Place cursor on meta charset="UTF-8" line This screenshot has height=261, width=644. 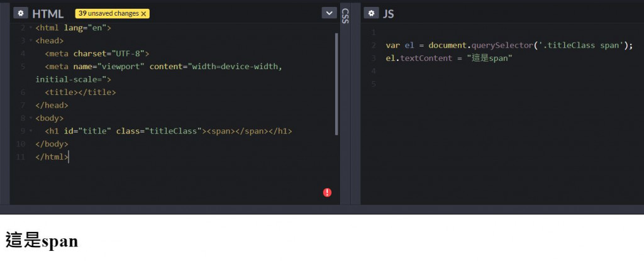pyautogui.click(x=97, y=53)
